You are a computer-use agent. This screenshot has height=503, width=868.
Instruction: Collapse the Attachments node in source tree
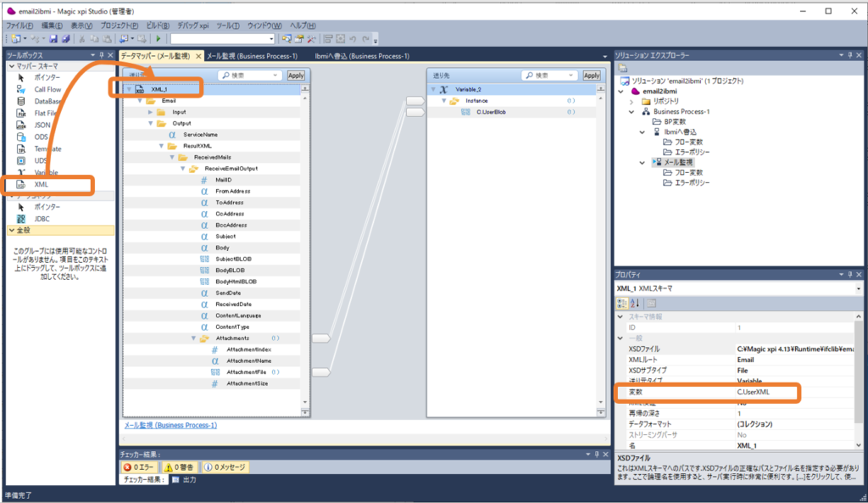[193, 338]
